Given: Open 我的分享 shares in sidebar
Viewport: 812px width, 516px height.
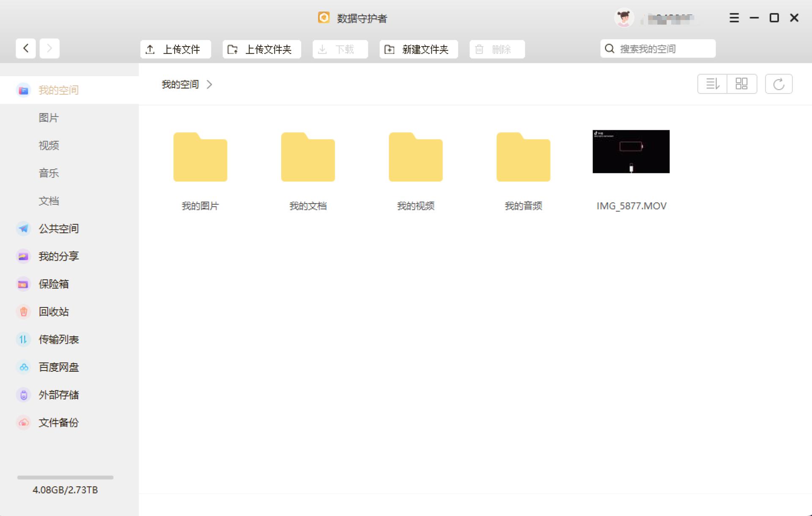Looking at the screenshot, I should tap(58, 256).
